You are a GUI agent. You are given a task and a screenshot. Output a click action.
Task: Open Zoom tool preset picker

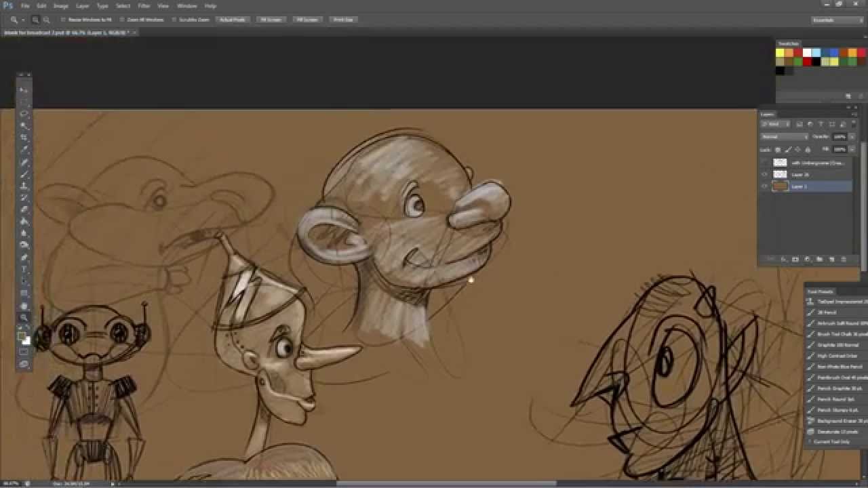point(16,20)
